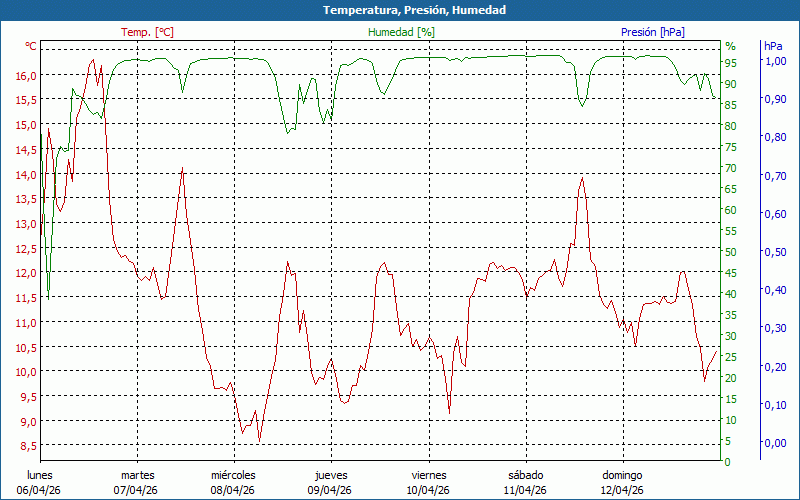Click the date label 06/04/26
The width and height of the screenshot is (800, 500).
point(40,490)
